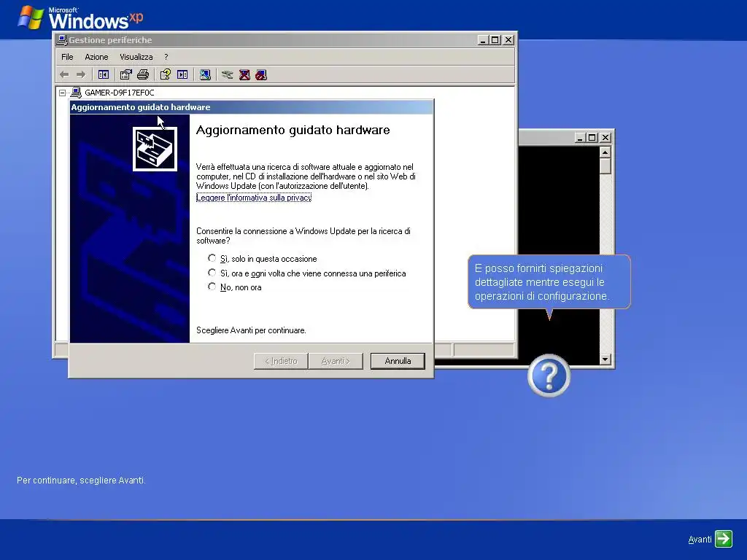Click scroll up arrow in black window
747x560 pixels.
click(605, 152)
